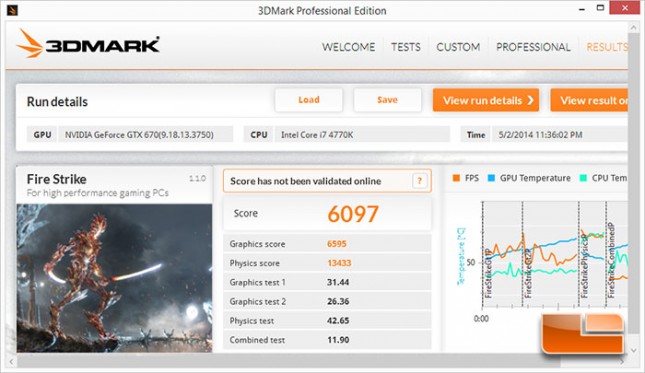Screen dimensions: 645x373
Task: Click the Physics test value 42.65
Action: coord(338,321)
